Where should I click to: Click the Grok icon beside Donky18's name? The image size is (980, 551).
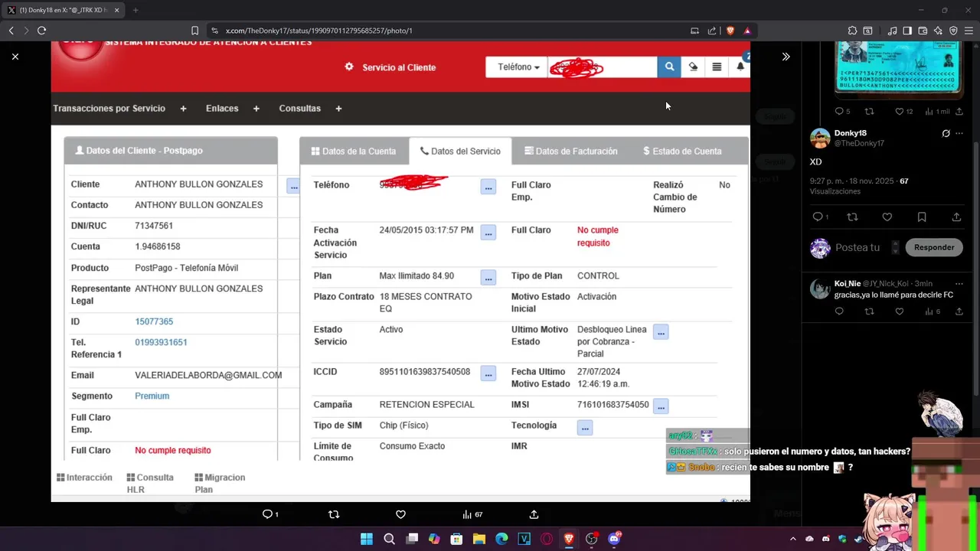click(x=946, y=133)
